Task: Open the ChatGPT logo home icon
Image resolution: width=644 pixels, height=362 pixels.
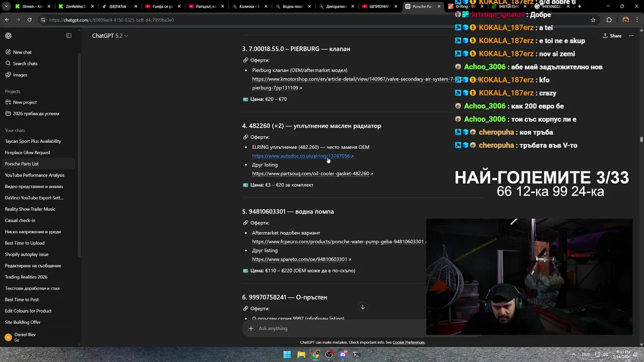Action: (x=8, y=36)
